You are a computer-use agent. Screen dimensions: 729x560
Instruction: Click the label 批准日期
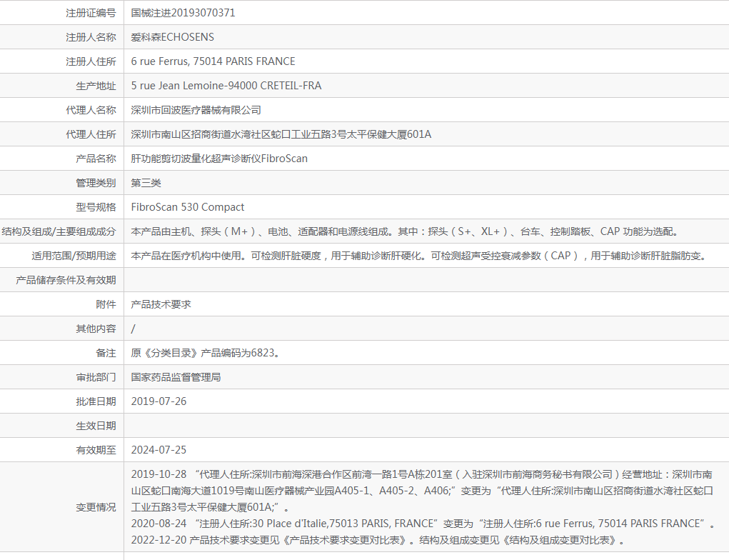[96, 401]
